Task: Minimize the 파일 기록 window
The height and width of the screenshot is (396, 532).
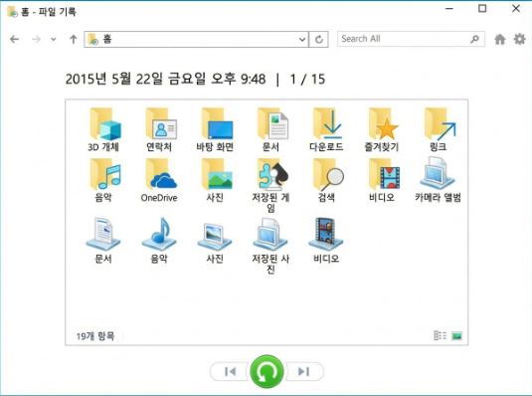Action: [449, 9]
